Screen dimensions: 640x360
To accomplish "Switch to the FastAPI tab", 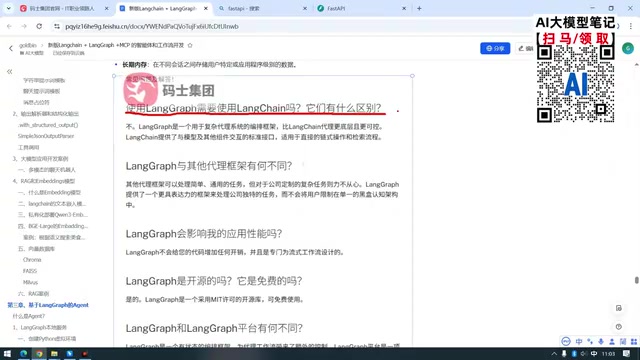I will tap(362, 8).
